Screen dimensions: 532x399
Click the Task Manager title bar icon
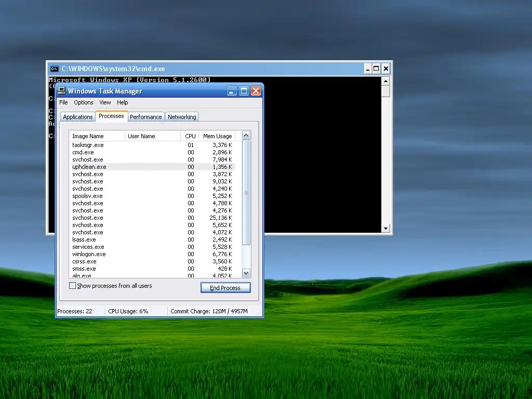[62, 90]
